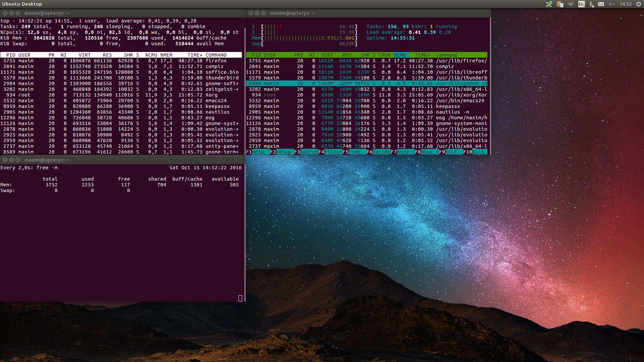Click the Xorg row in top terminal
This screenshot has width=644, height=362.
pyautogui.click(x=121, y=95)
